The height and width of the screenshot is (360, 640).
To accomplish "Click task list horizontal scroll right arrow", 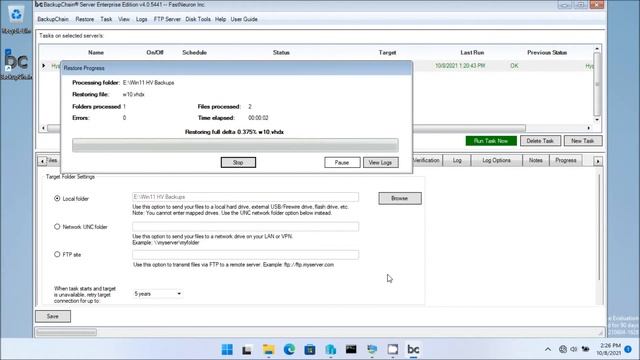I will point(588,128).
